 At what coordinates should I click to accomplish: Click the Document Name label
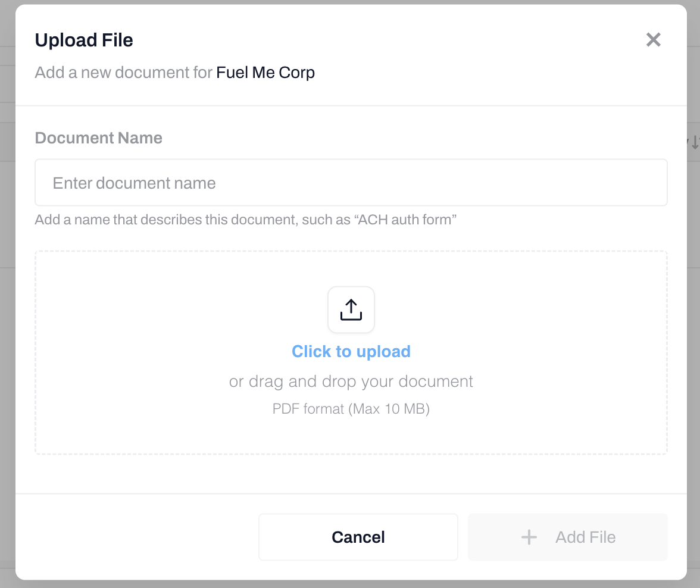tap(99, 138)
